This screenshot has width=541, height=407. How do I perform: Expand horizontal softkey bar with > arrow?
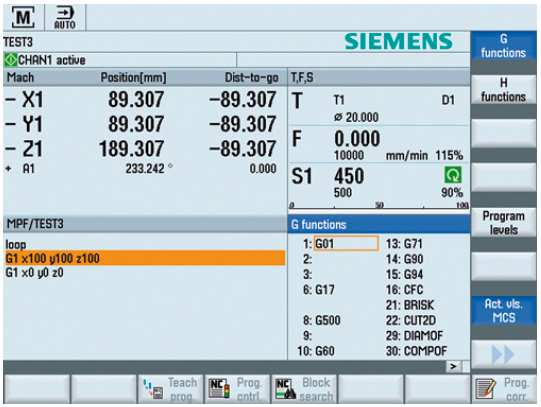point(453,366)
